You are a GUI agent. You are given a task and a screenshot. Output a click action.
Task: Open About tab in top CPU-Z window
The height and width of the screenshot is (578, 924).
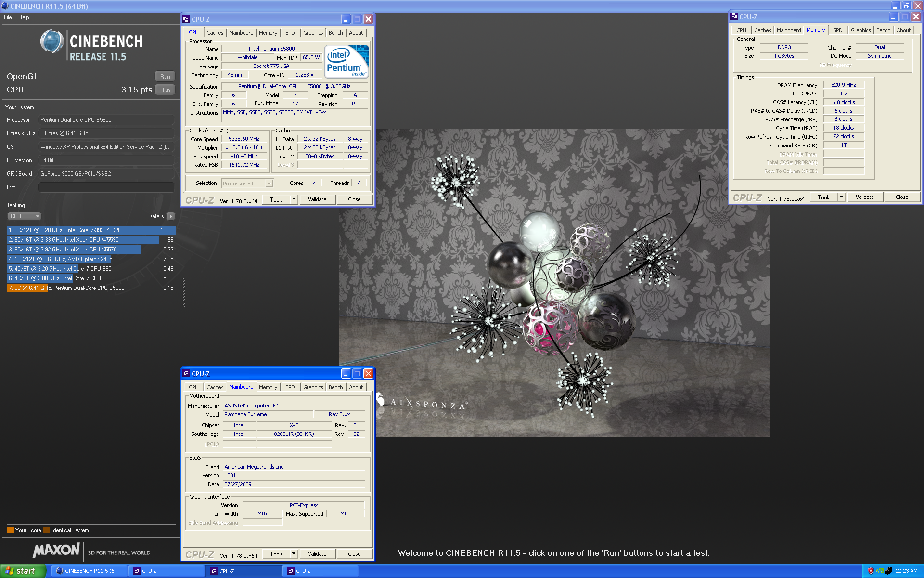pyautogui.click(x=356, y=33)
